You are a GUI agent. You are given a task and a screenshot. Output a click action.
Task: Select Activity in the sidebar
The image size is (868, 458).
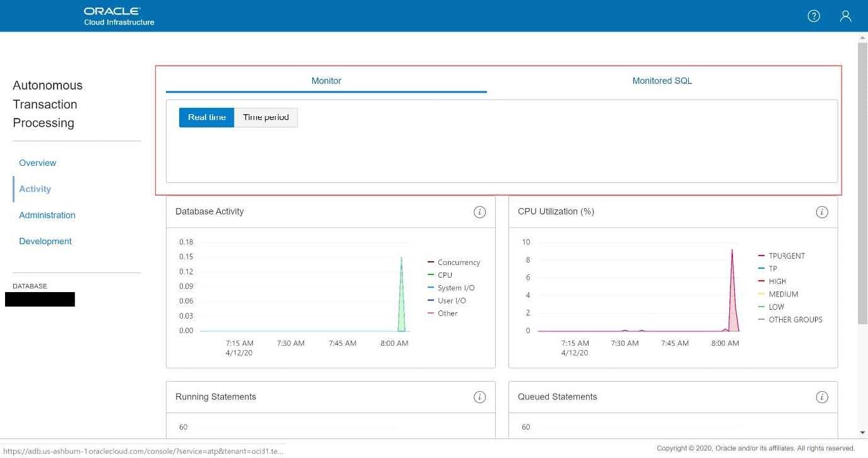pyautogui.click(x=35, y=189)
